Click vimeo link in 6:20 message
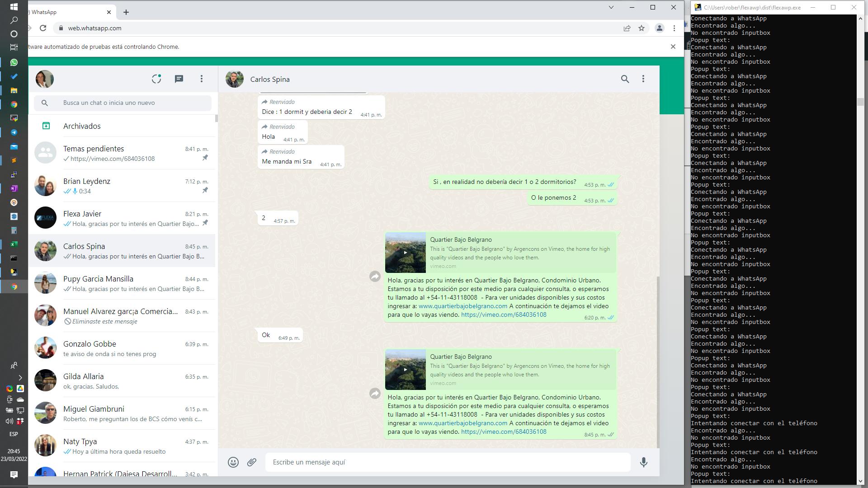Image resolution: width=868 pixels, height=488 pixels. coord(504,315)
